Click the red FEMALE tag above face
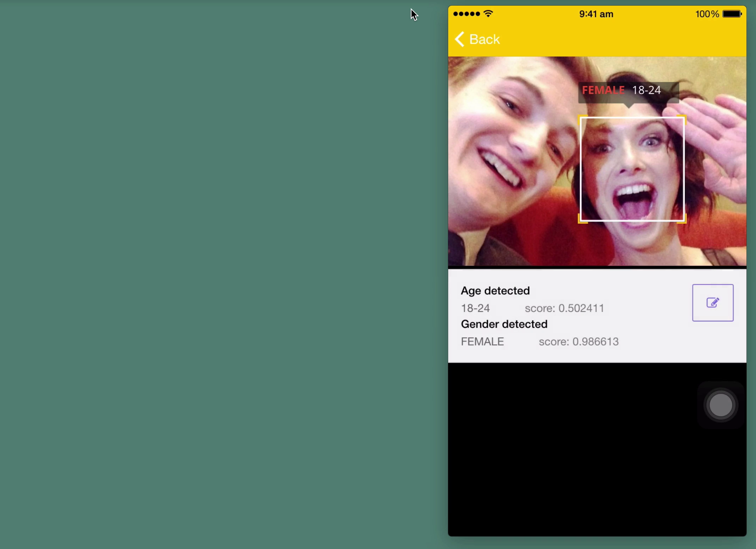The height and width of the screenshot is (549, 756). pos(603,90)
